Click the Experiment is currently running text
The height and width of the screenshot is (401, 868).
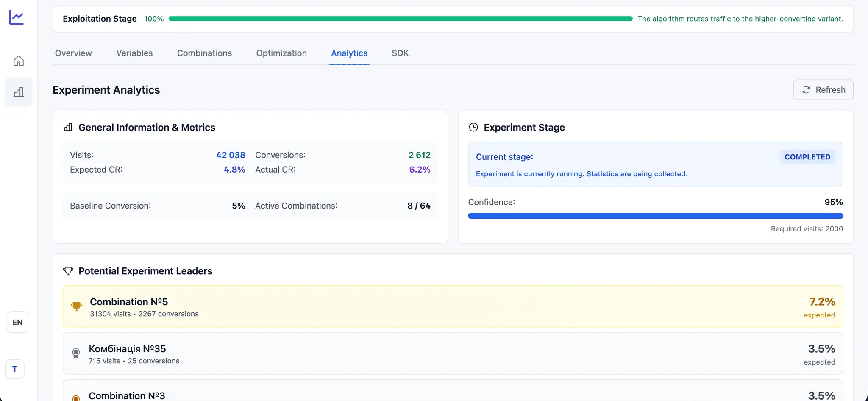click(581, 174)
